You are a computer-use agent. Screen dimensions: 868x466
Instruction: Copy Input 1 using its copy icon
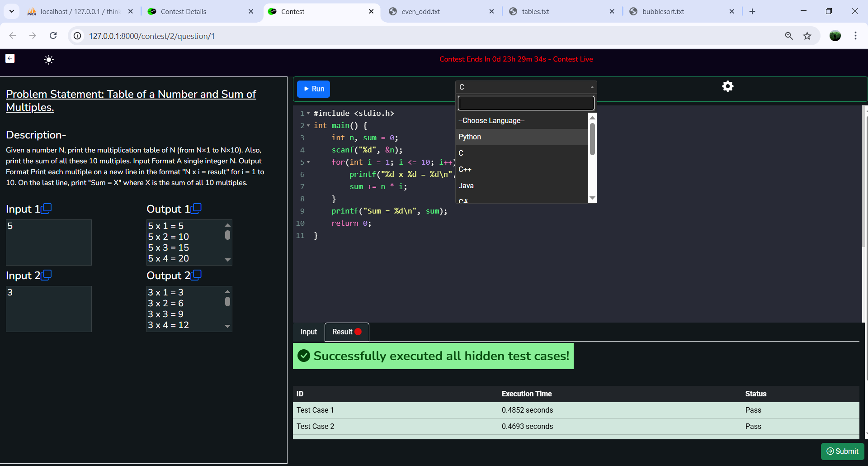point(47,209)
